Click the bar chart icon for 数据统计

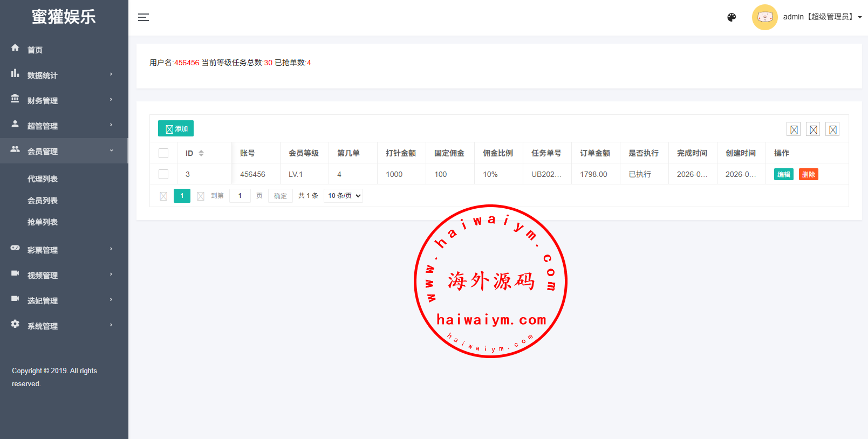pos(15,73)
